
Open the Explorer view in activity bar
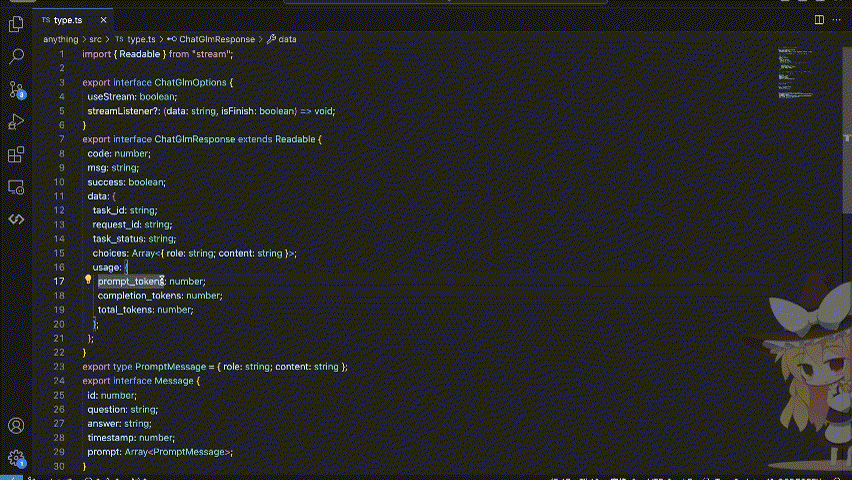(x=16, y=24)
